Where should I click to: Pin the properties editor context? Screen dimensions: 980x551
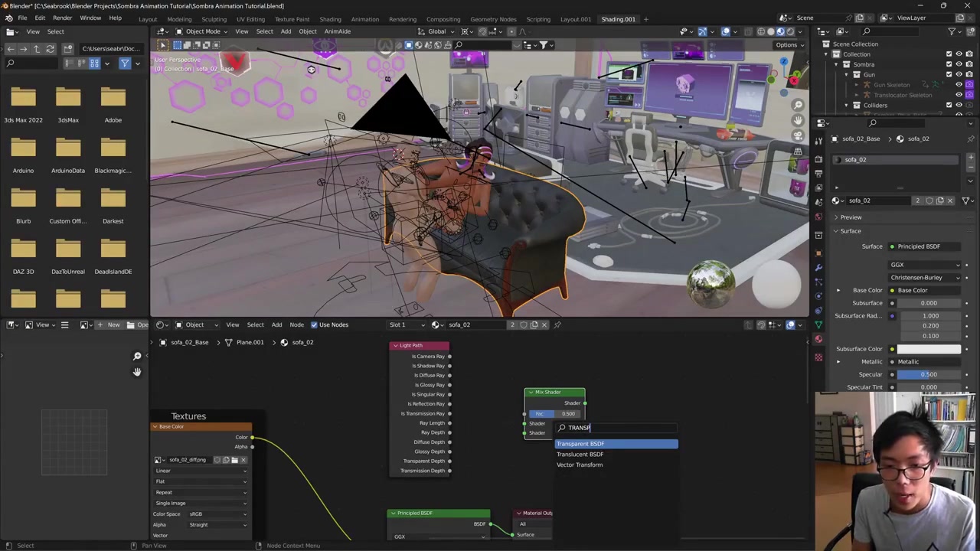click(971, 139)
